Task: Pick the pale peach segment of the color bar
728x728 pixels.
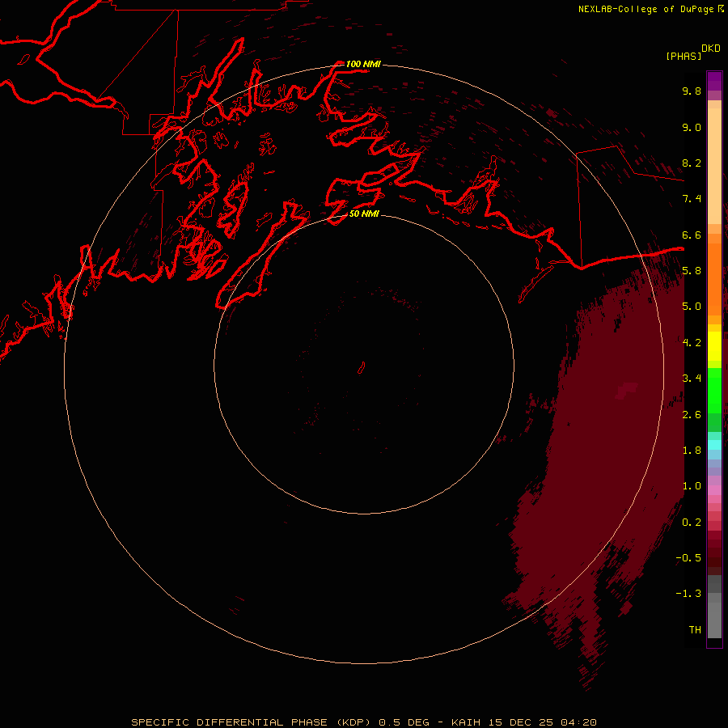Action: click(714, 166)
